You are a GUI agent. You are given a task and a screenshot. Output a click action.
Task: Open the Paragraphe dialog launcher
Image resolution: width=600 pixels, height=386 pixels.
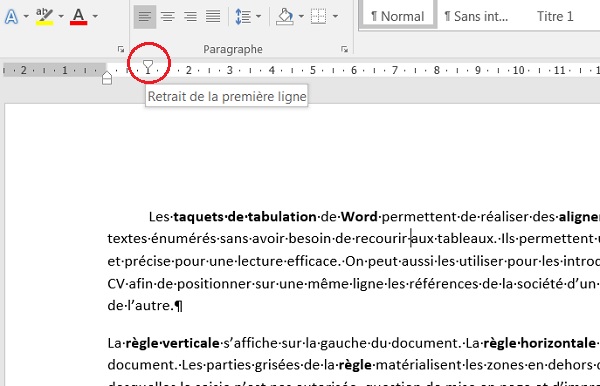pos(344,49)
